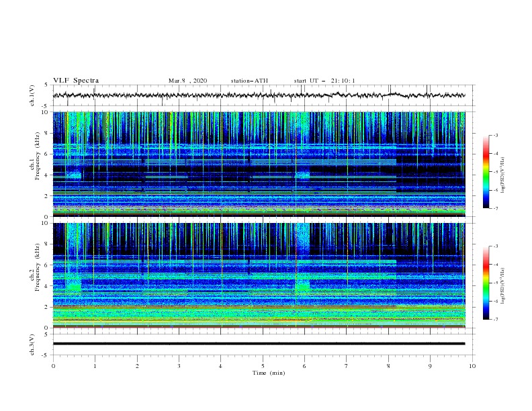The height and width of the screenshot is (411, 532).
Task: Click time axis tick label "3"
Action: pos(179,366)
